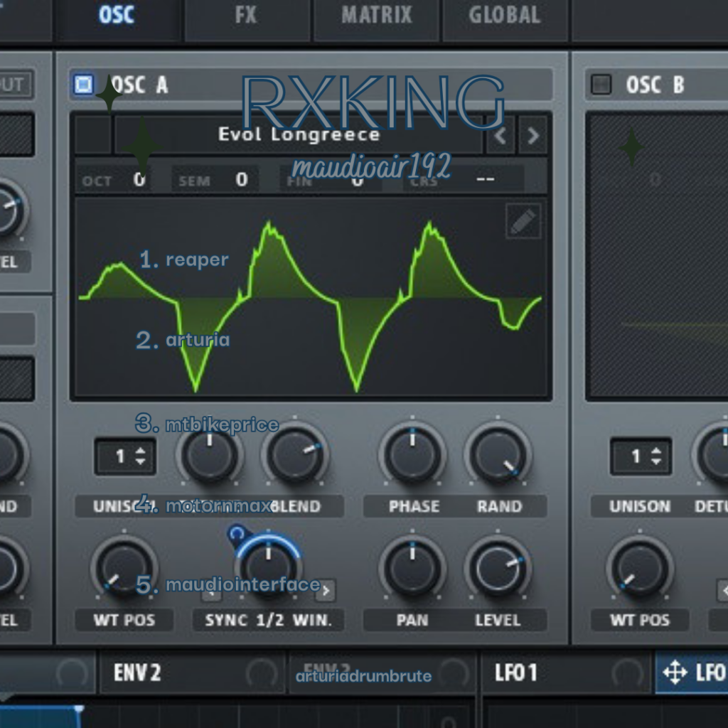Click the blue modulation source dot above the warp knob
Viewport: 728px width, 728px height.
pyautogui.click(x=237, y=533)
